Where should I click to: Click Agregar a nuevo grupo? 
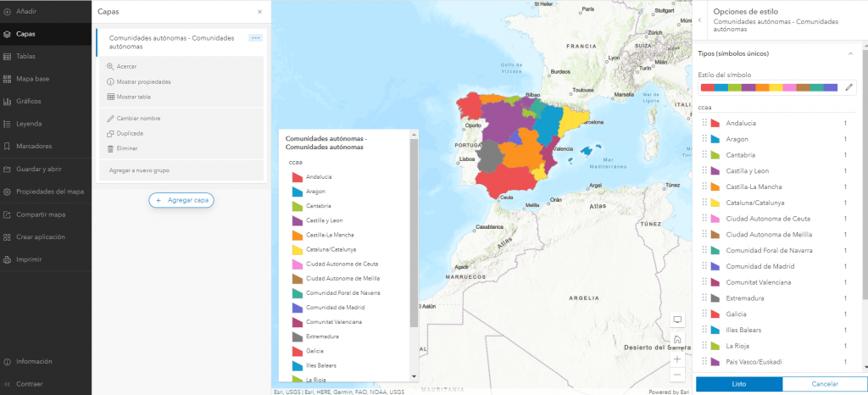139,170
